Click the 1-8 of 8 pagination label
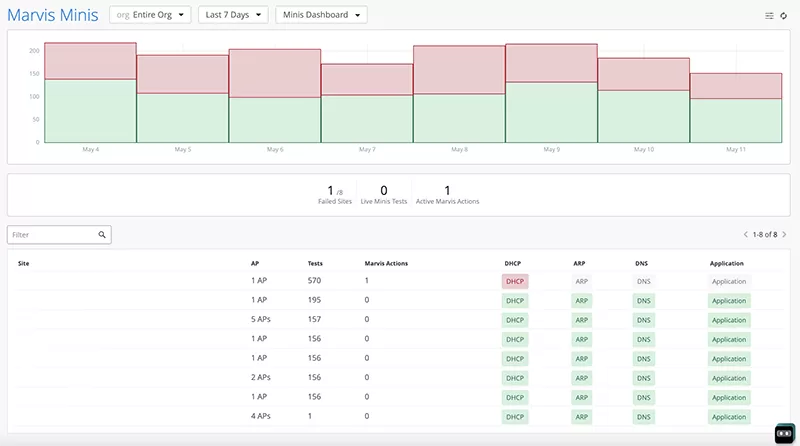The height and width of the screenshot is (446, 800). point(765,235)
